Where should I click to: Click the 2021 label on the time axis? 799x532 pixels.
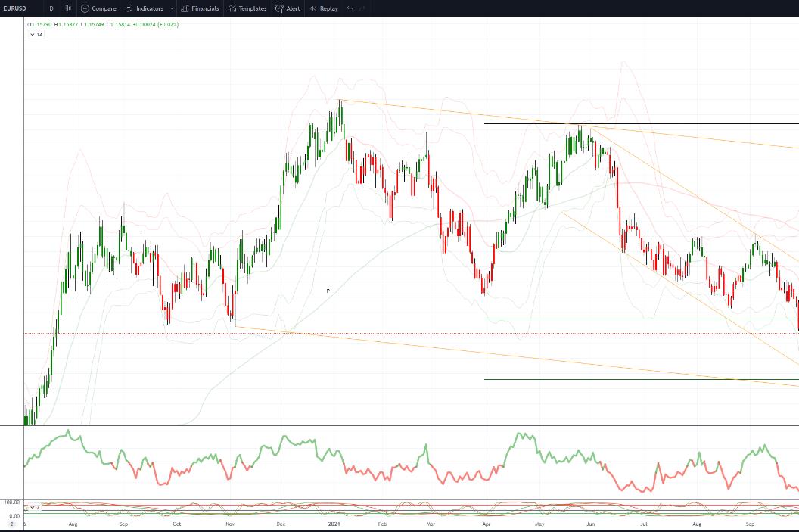coord(334,524)
